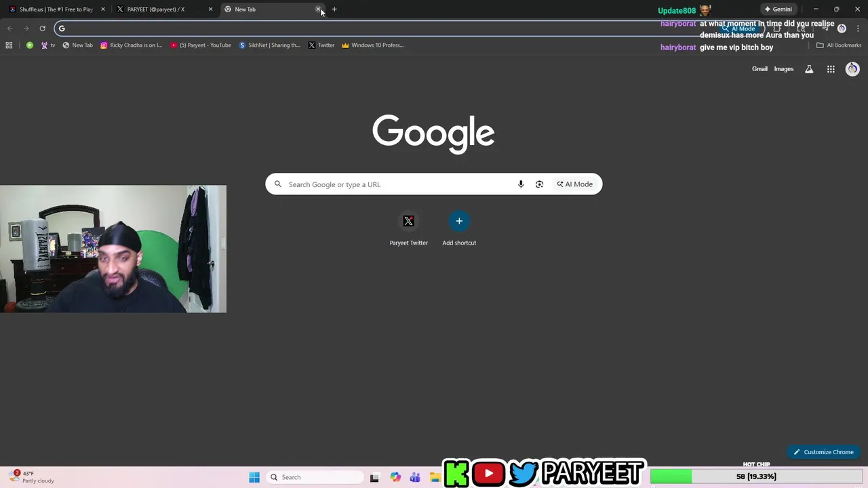Open AI Mode in search box

[575, 184]
